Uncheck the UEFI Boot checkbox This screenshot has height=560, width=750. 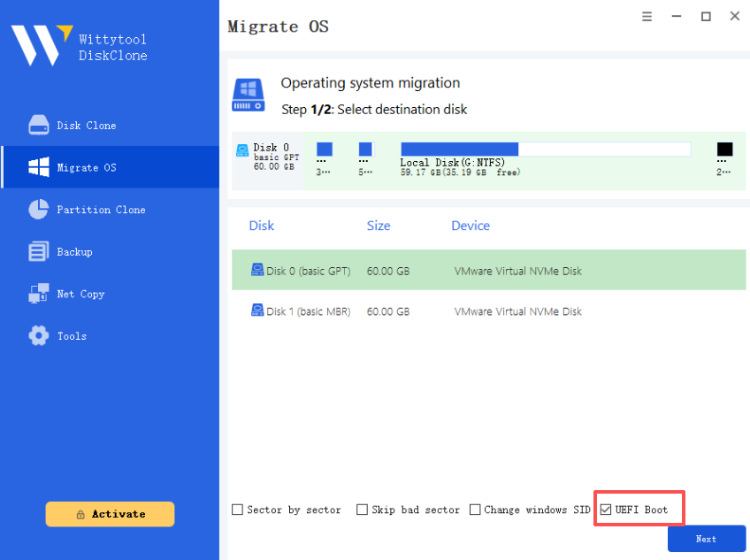pyautogui.click(x=606, y=510)
